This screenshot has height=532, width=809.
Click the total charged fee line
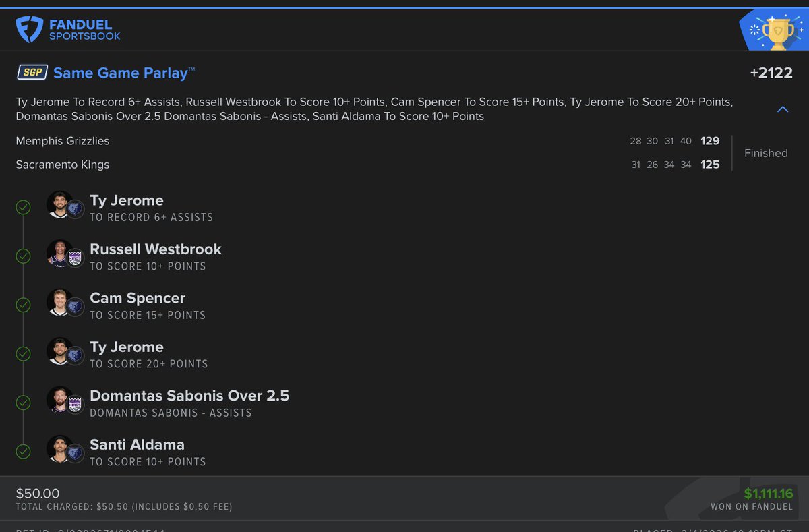(x=124, y=506)
